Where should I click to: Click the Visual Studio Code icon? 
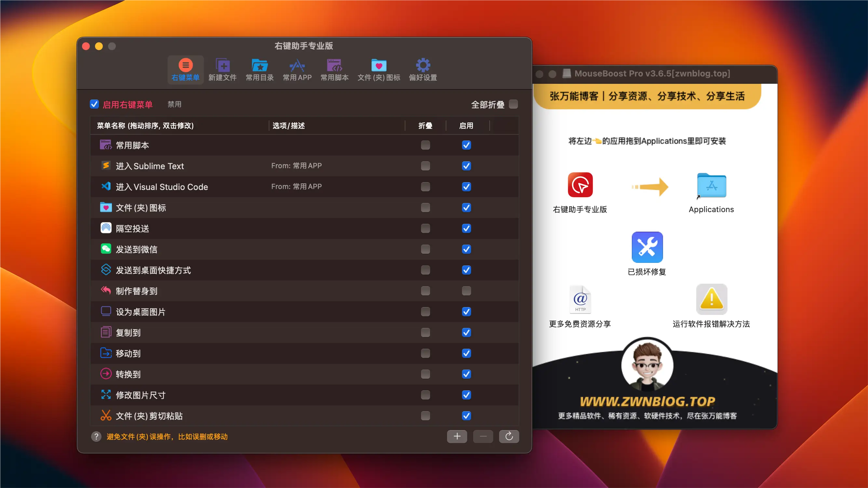[x=106, y=186]
